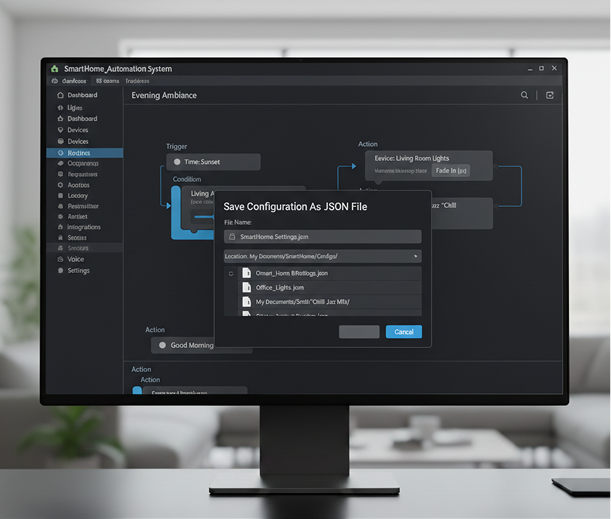This screenshot has height=519, width=611.
Task: Select the radio button beside first JSON file
Action: pyautogui.click(x=231, y=273)
